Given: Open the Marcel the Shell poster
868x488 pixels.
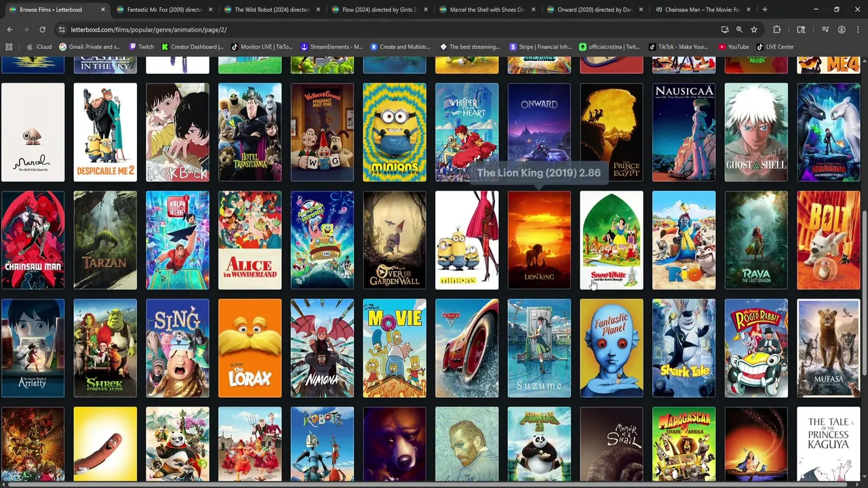Looking at the screenshot, I should 33,132.
